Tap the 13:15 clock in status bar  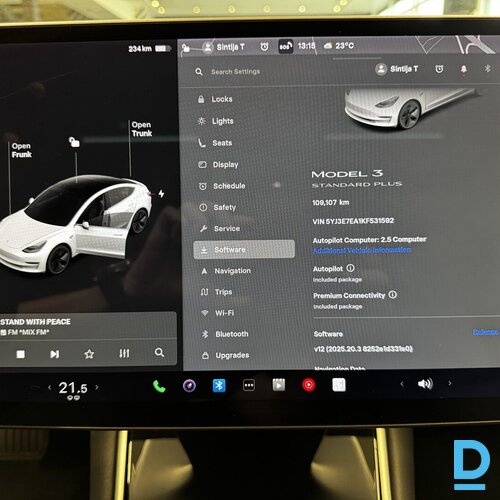pos(306,46)
